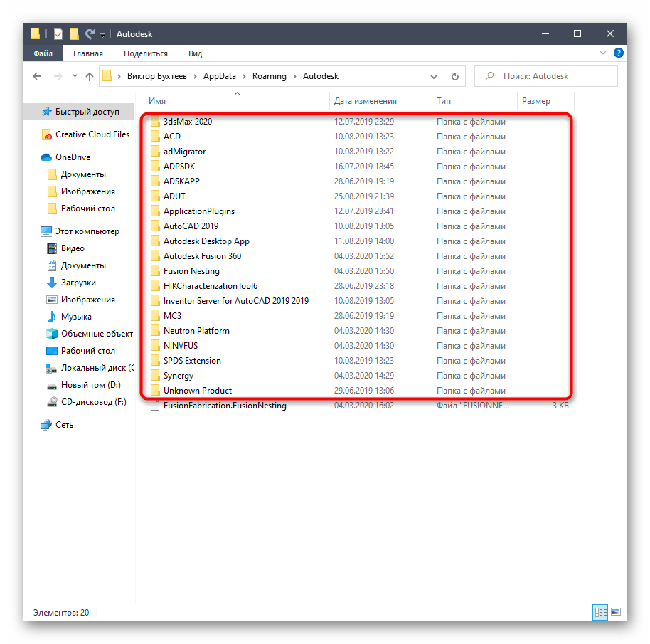Expand the chevron after Roaming in path
This screenshot has width=650, height=644.
pyautogui.click(x=294, y=76)
